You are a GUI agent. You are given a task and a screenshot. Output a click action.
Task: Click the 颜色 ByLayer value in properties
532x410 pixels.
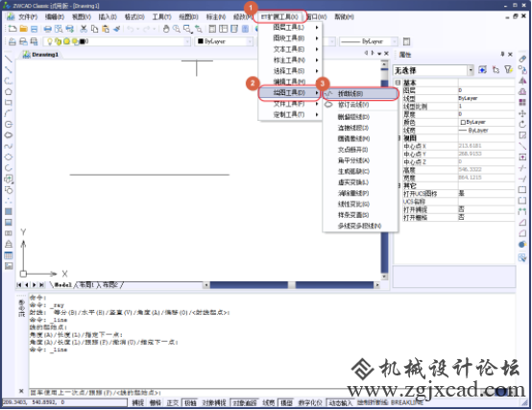click(x=486, y=122)
